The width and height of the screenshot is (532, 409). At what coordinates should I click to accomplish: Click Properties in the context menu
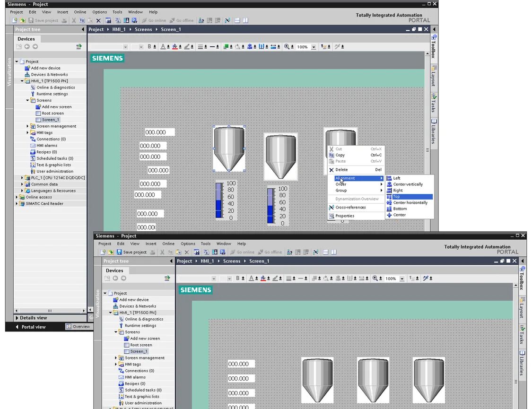356,216
